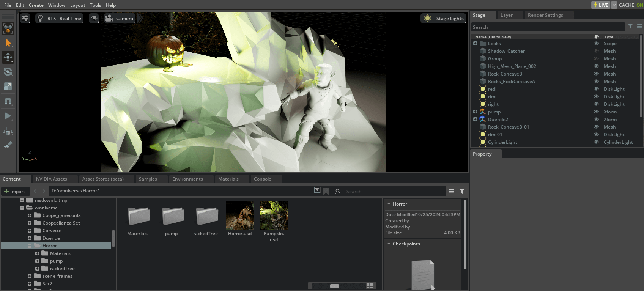Click the Content browser filter funnel icon
Image resolution: width=644 pixels, height=291 pixels.
[462, 191]
